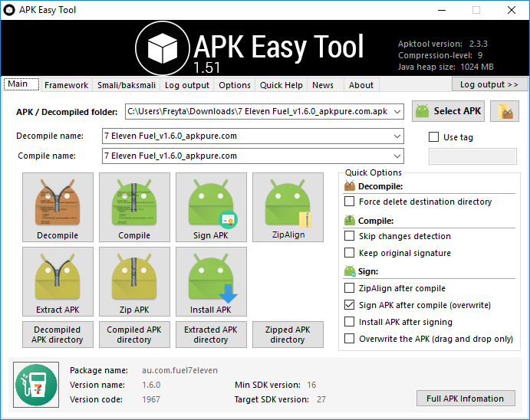Expand APK / Decompiled folder path dropdown

pos(397,111)
